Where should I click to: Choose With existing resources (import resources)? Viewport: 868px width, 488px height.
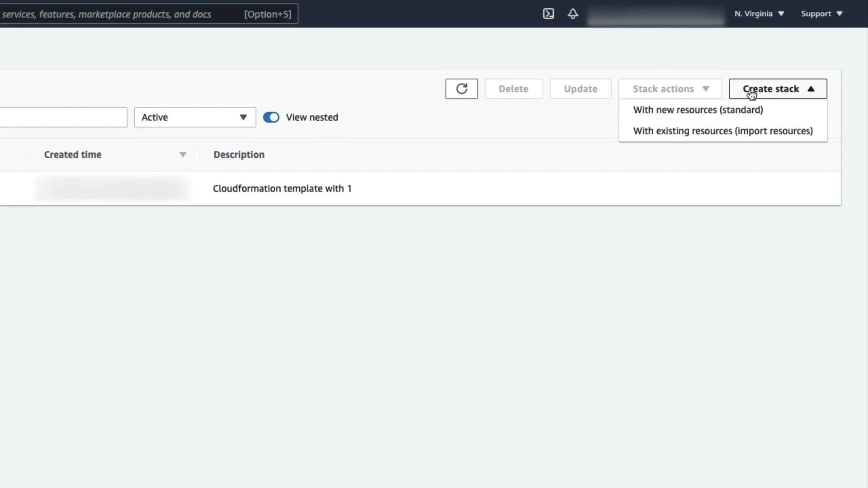(722, 131)
